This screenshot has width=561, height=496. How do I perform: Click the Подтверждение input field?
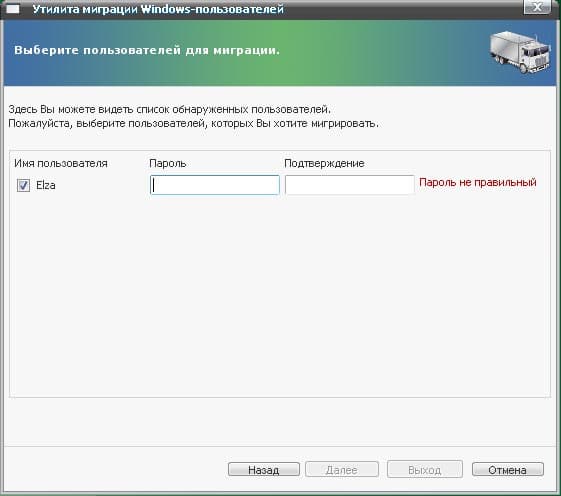click(x=350, y=185)
